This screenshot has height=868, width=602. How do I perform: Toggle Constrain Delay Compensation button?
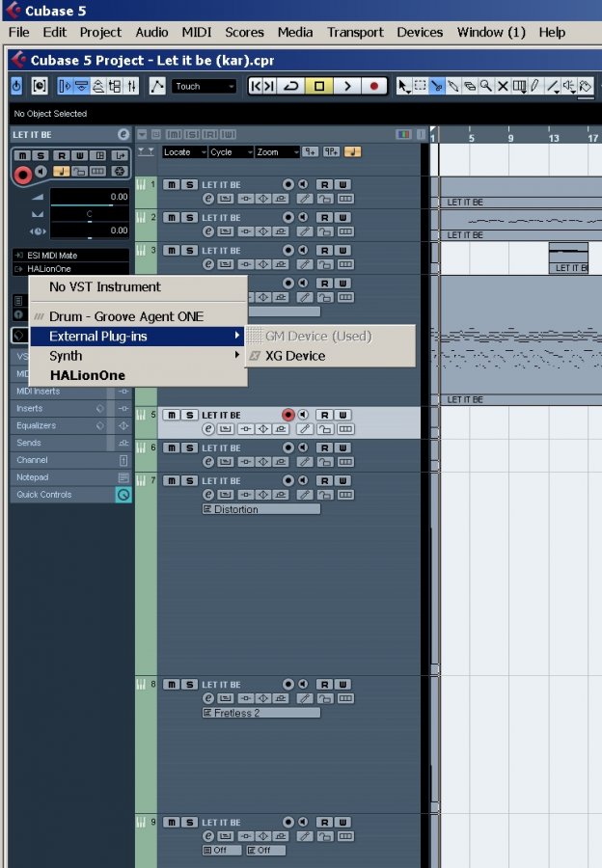click(x=40, y=86)
